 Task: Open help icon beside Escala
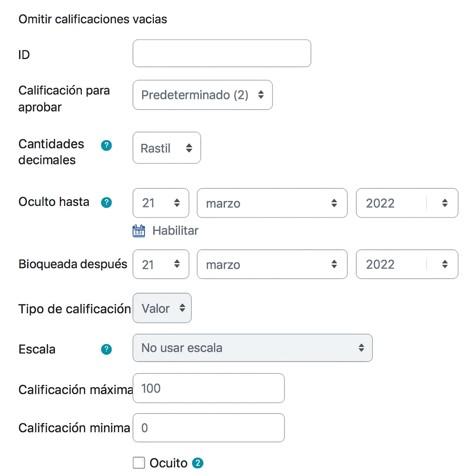pyautogui.click(x=106, y=349)
